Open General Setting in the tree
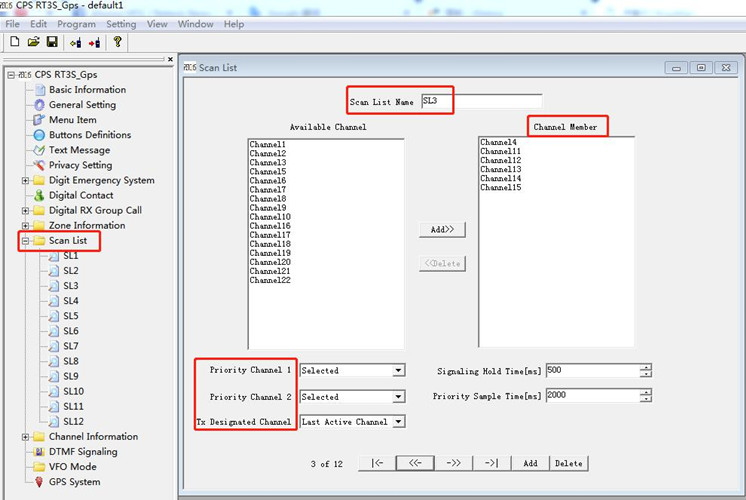 pos(82,105)
